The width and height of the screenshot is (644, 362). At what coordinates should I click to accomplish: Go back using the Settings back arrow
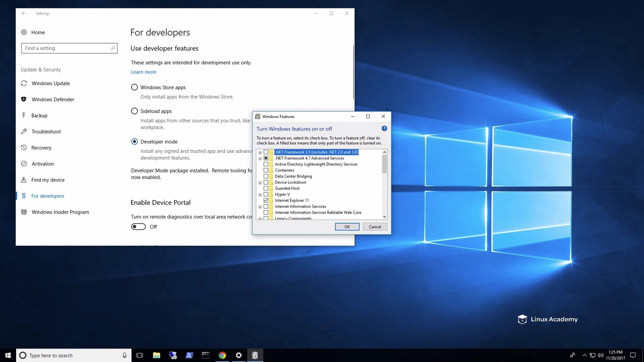tap(24, 14)
